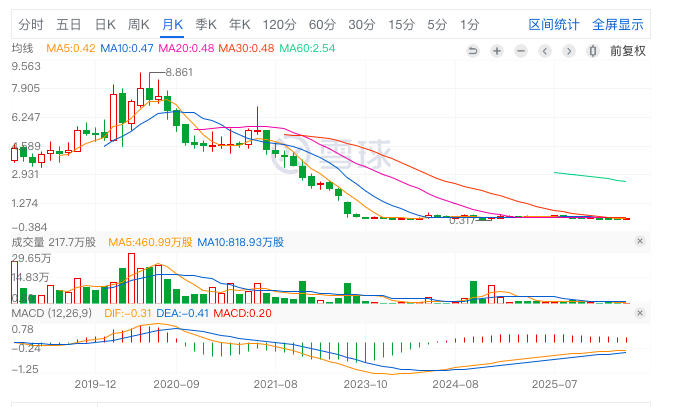Click the 均线 label

pos(22,48)
